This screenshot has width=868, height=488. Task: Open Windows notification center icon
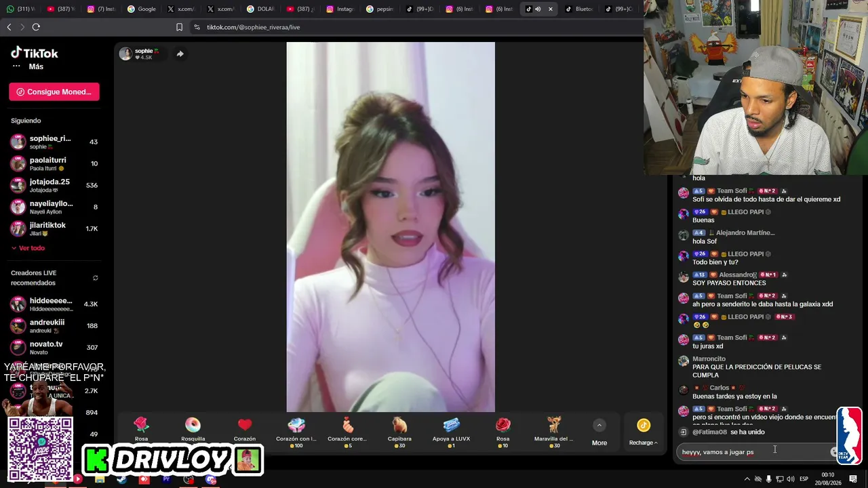click(853, 479)
